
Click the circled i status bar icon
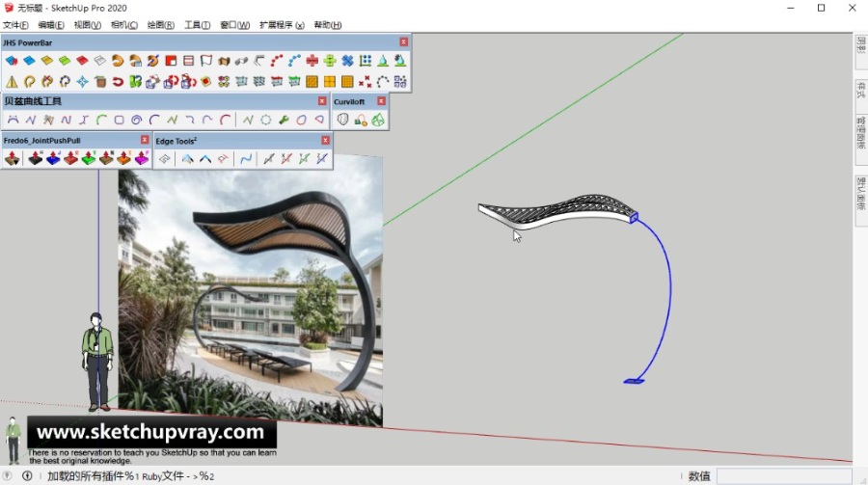coord(27,475)
